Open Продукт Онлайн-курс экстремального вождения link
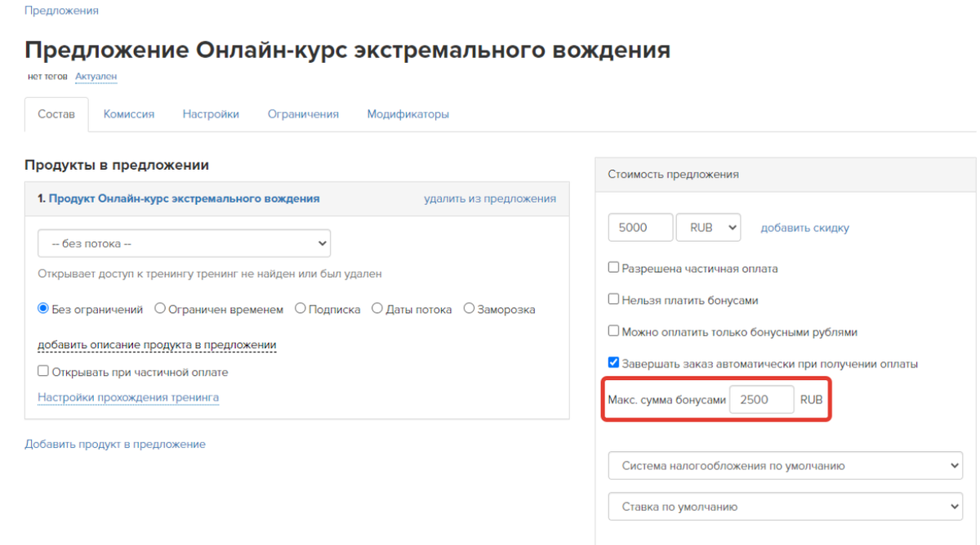This screenshot has width=980, height=545. click(x=185, y=199)
